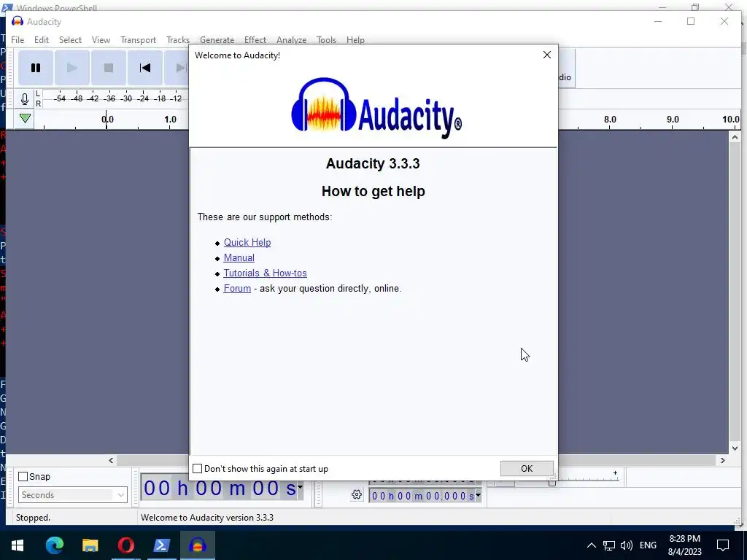
Task: Open the Seconds snap unit dropdown
Action: (73, 495)
